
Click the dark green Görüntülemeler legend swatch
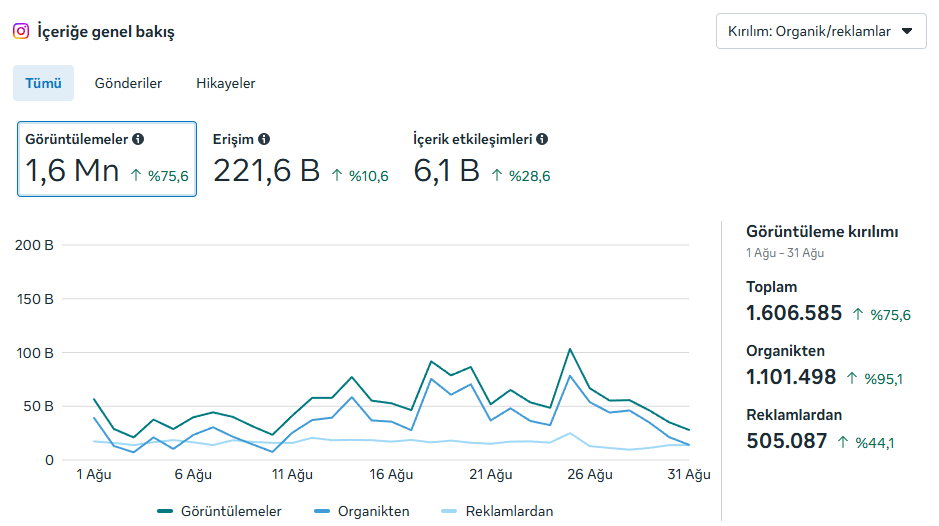pyautogui.click(x=165, y=511)
